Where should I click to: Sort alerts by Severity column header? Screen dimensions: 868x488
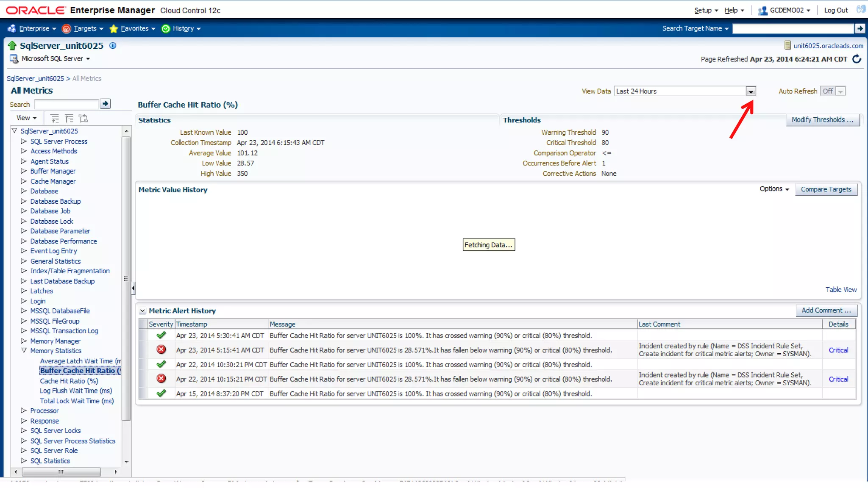tap(161, 324)
